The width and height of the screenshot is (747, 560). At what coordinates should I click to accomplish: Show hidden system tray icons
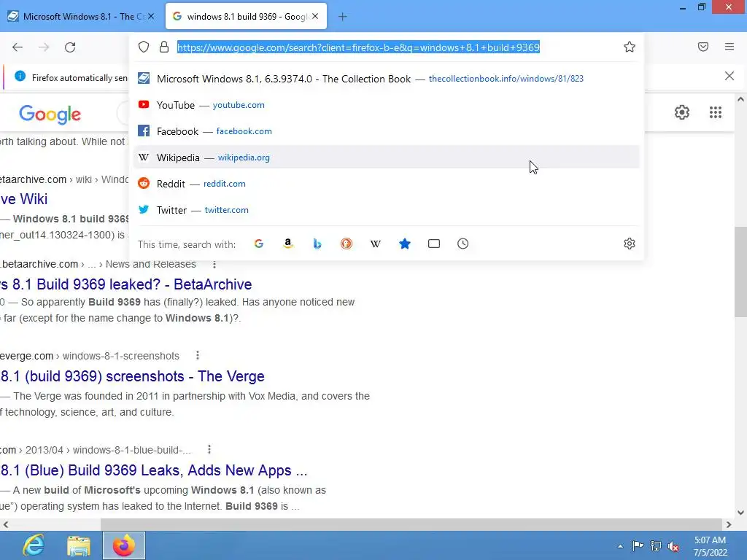tap(620, 546)
